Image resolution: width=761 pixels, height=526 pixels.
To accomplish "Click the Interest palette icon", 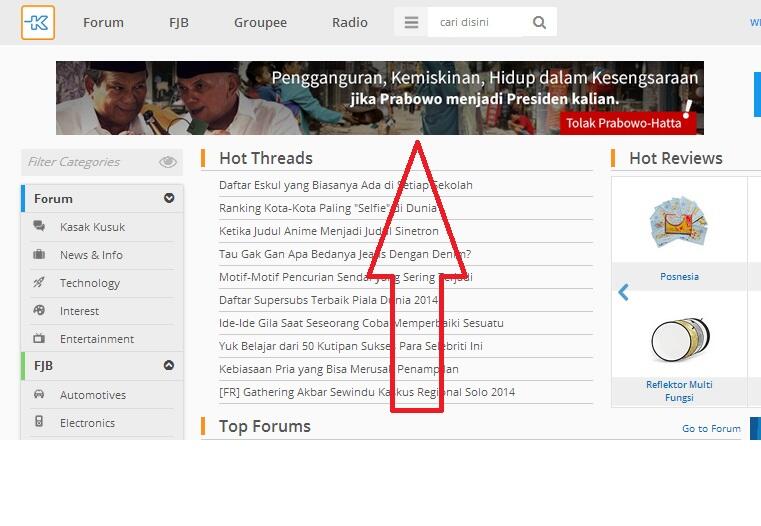I will (39, 310).
